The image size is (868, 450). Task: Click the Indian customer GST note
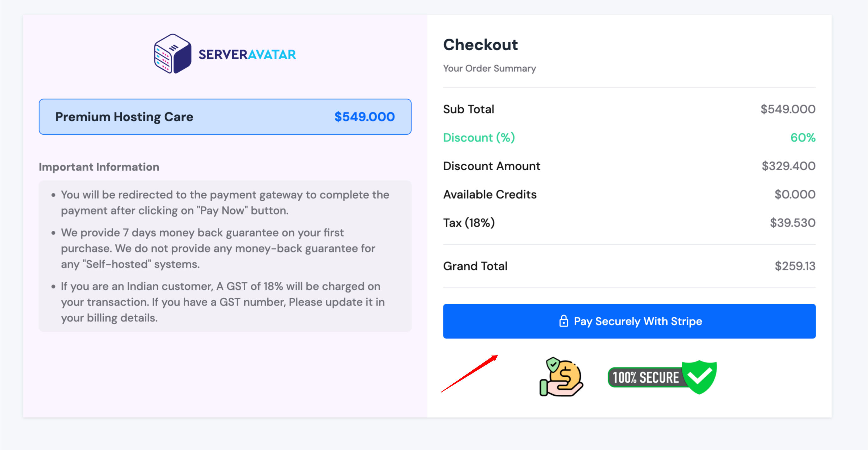click(223, 302)
